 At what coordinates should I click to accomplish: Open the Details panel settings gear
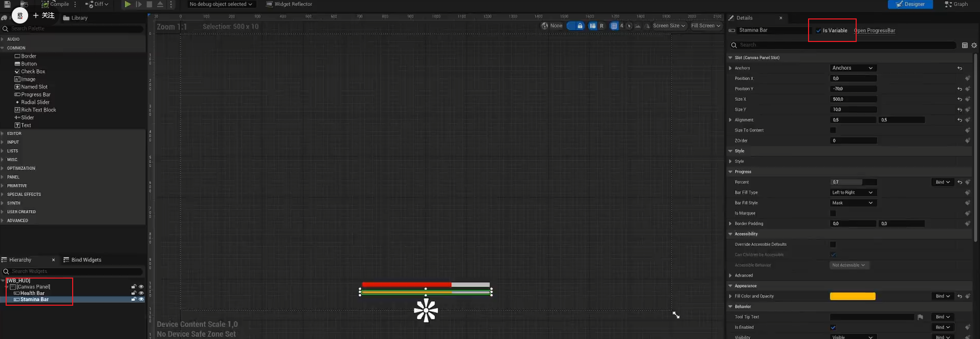[974, 45]
